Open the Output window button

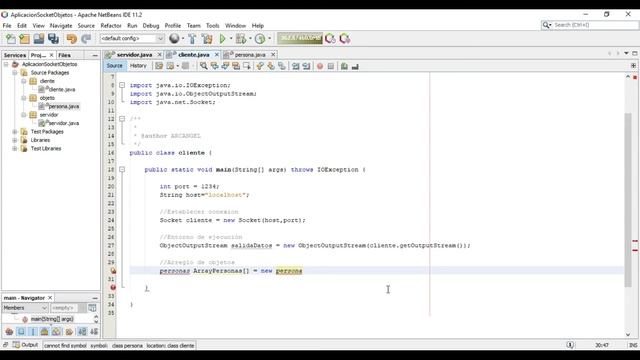[x=25, y=345]
